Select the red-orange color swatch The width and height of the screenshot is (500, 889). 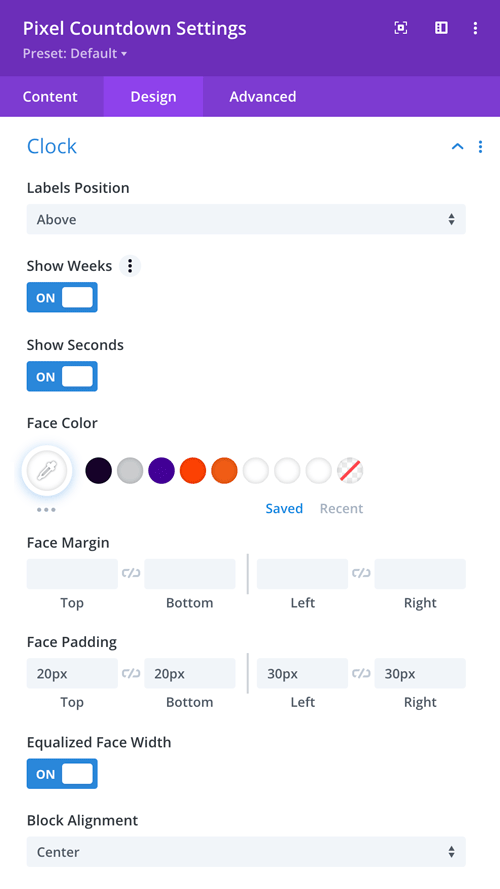pos(193,471)
